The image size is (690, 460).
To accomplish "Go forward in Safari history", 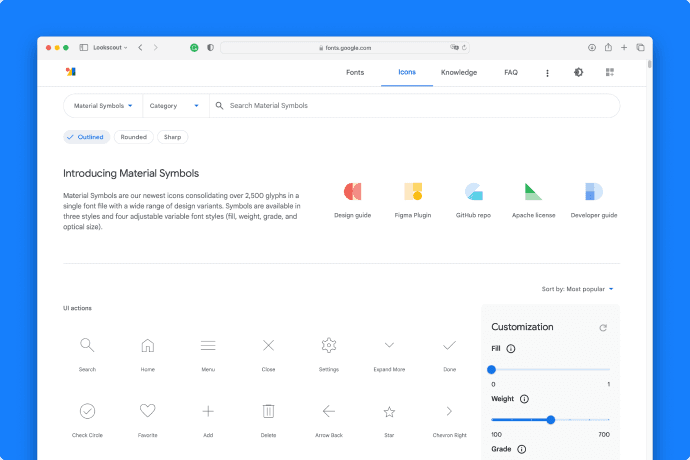I will (x=155, y=48).
